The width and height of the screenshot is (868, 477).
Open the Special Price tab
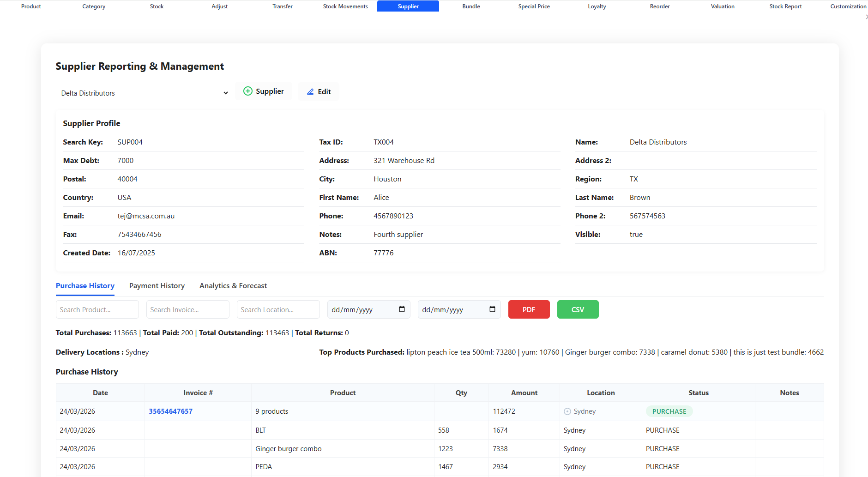tap(534, 6)
